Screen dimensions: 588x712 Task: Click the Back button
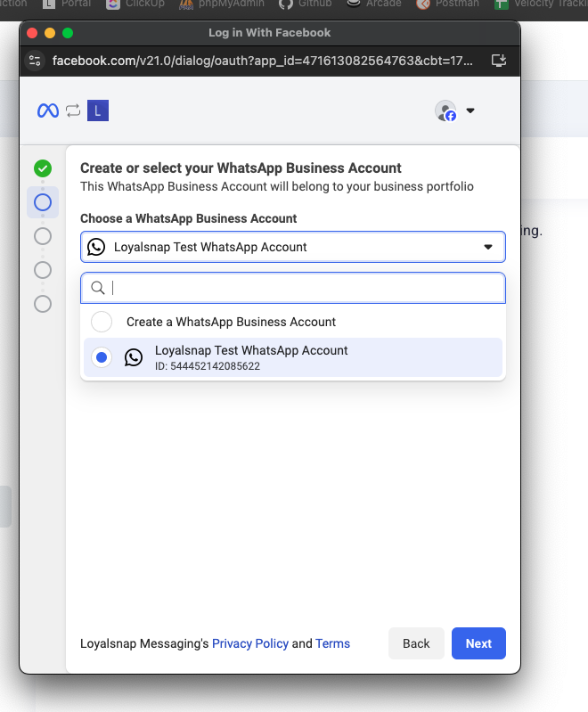416,643
